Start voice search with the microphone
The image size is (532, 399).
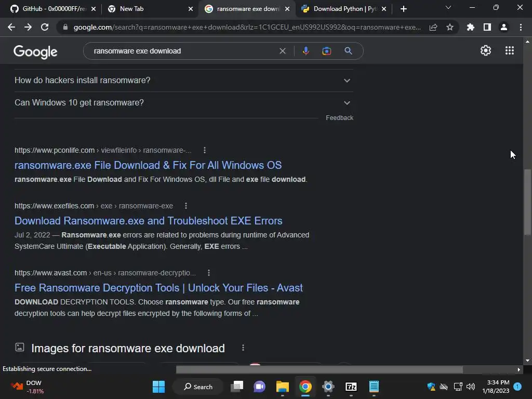305,51
